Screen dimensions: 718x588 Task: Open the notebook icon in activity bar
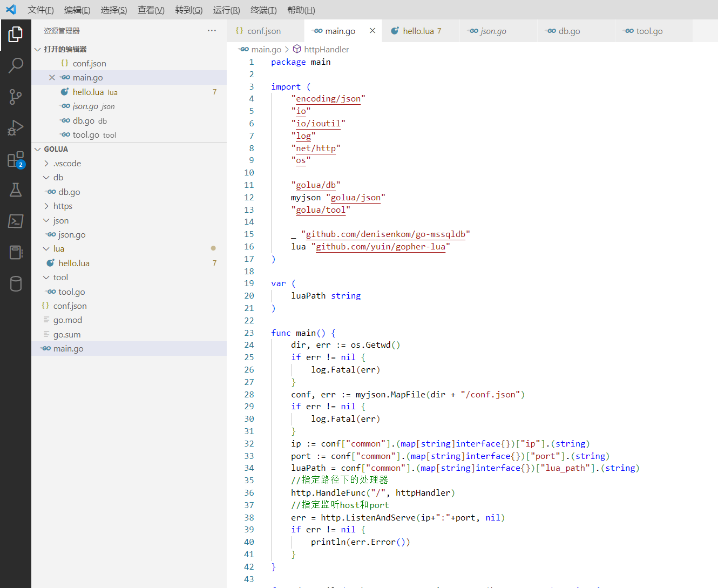coord(16,253)
